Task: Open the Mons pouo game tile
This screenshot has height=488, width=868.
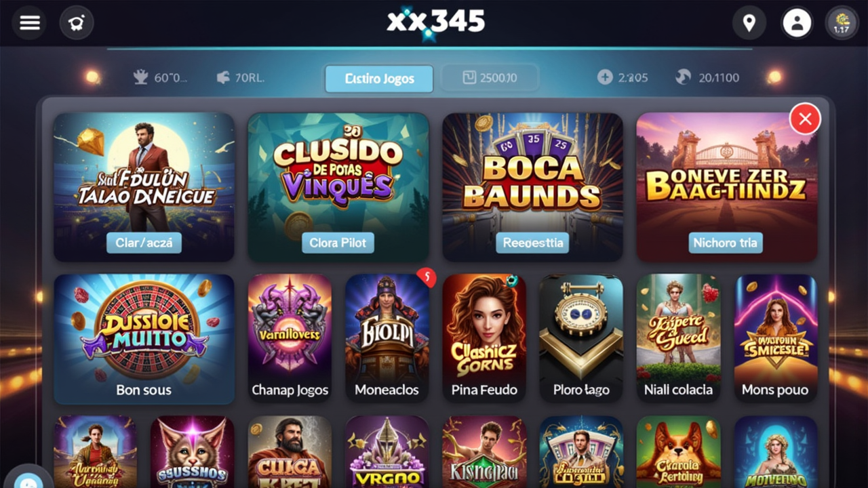Action: (775, 338)
